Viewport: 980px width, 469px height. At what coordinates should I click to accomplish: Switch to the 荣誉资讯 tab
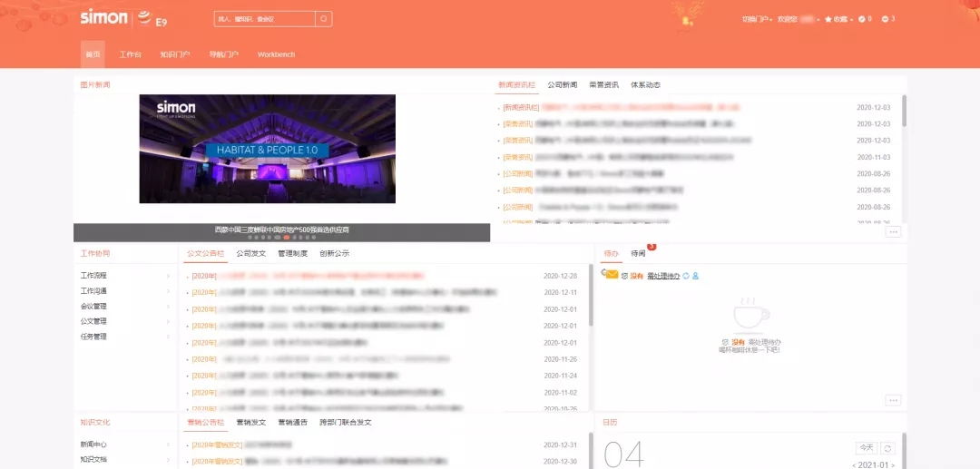[x=603, y=85]
